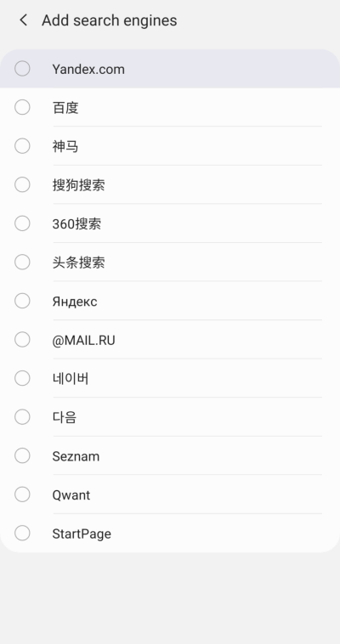Select the @MAIL.RU radio button
Image resolution: width=340 pixels, height=644 pixels.
click(22, 340)
